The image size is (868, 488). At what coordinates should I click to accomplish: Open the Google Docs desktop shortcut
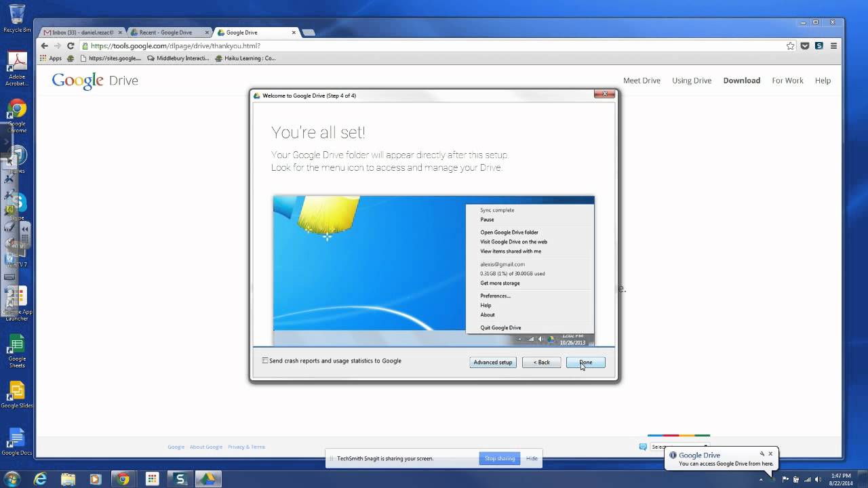click(x=17, y=443)
